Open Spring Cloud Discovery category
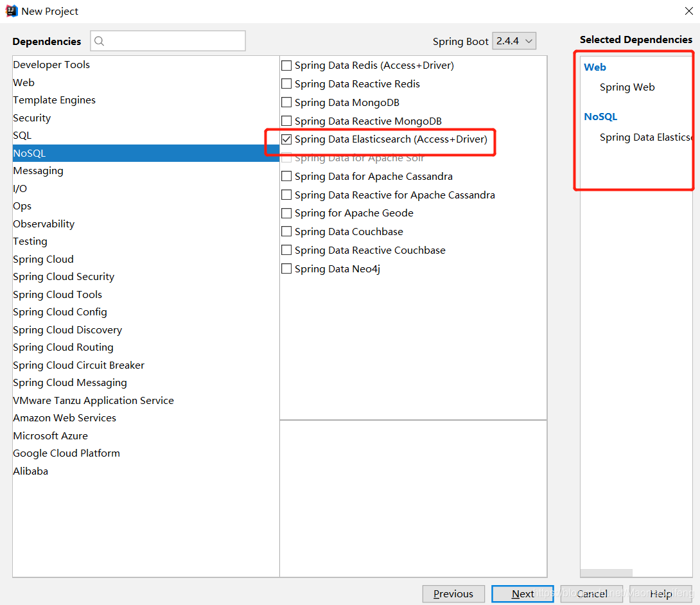This screenshot has width=700, height=605. [x=146, y=329]
